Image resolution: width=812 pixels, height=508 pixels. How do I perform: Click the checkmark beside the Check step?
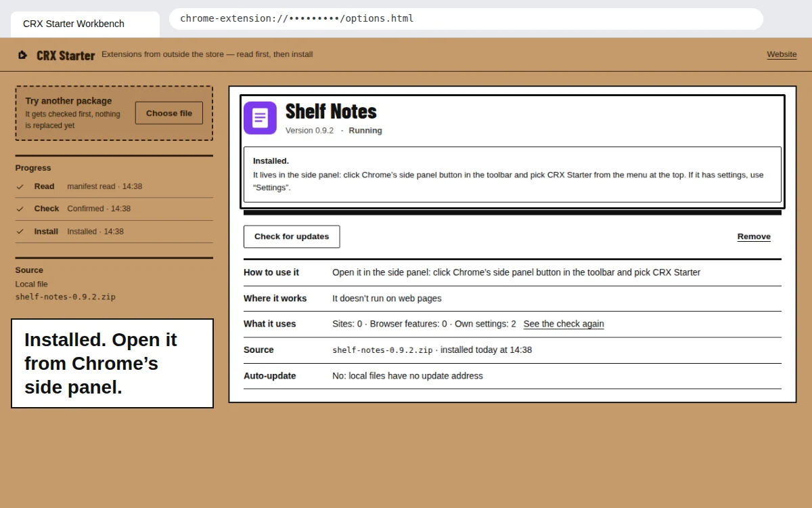20,209
